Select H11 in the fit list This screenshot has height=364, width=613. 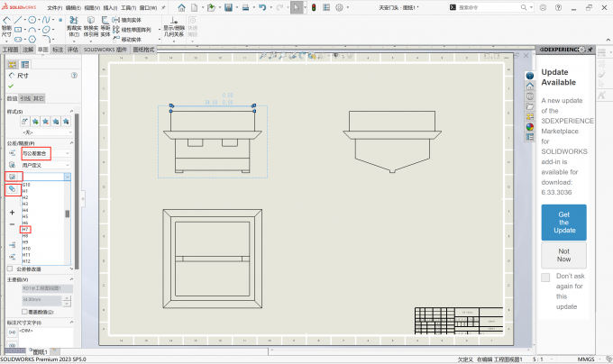coord(26,255)
